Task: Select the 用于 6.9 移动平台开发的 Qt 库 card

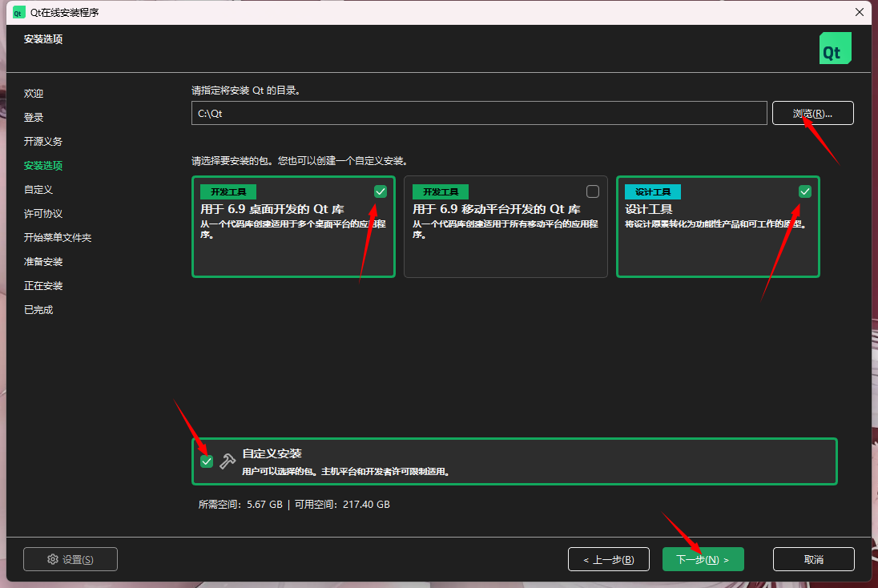Action: coord(505,227)
